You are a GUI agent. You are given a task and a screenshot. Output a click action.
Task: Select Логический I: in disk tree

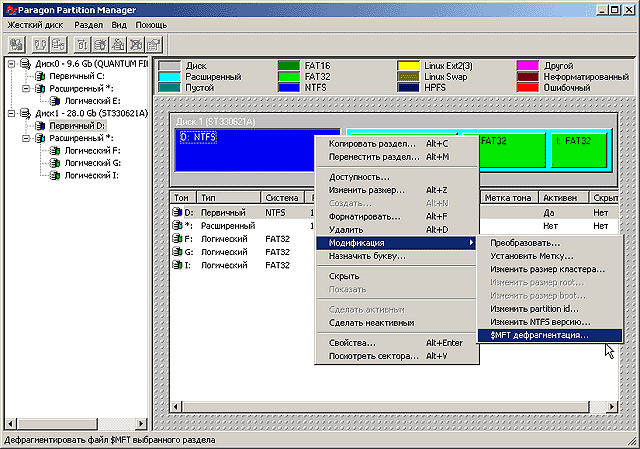coord(91,176)
